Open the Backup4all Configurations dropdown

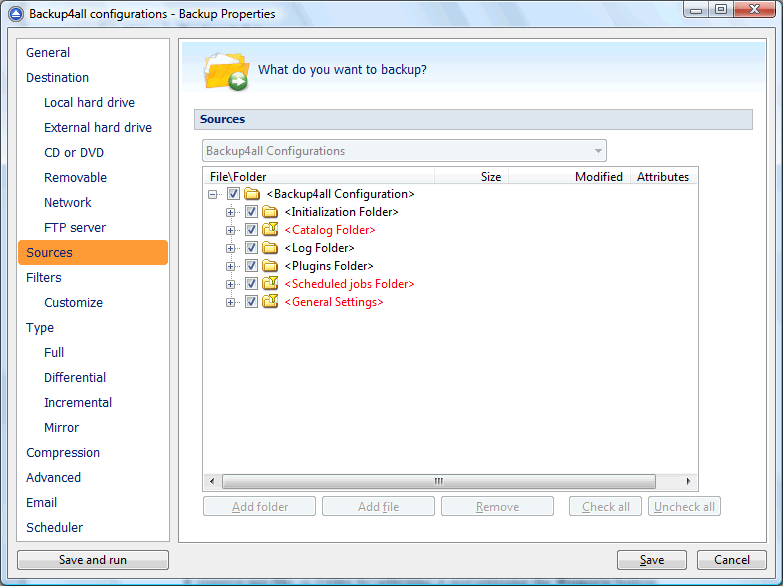tap(404, 151)
